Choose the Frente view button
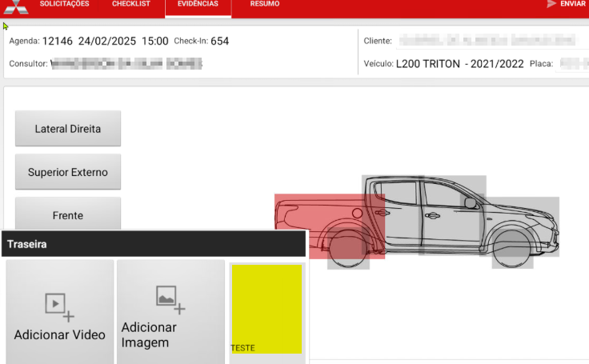Viewport: 589px width, 364px height. [x=68, y=213]
